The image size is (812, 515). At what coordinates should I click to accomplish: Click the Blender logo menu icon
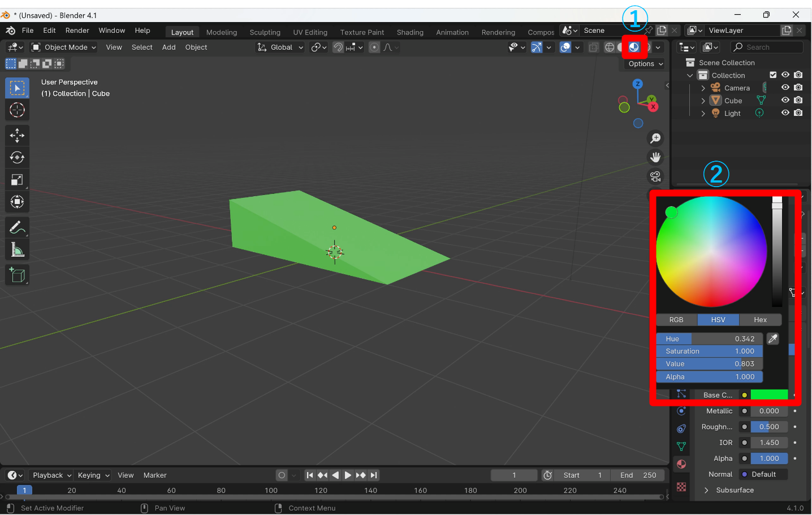pos(11,31)
